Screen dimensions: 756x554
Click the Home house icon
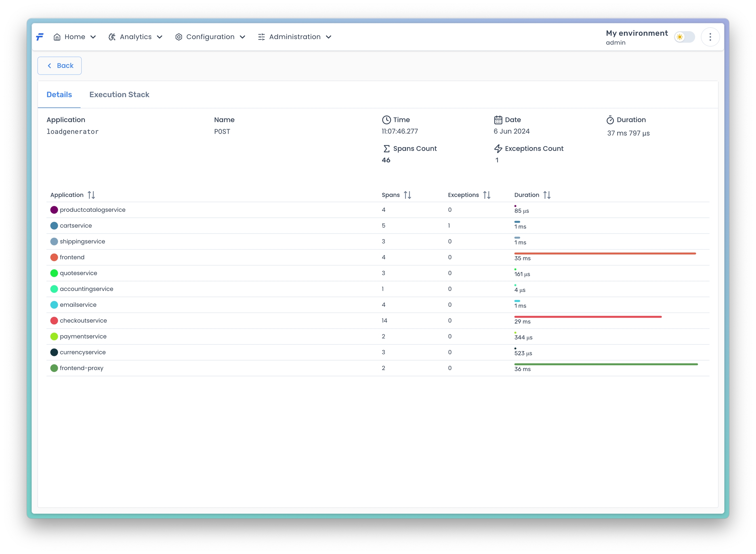pyautogui.click(x=57, y=37)
